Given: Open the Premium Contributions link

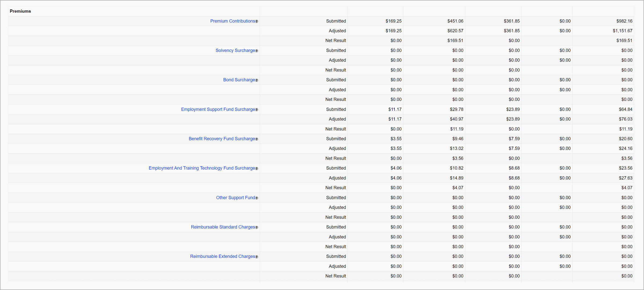Looking at the screenshot, I should pyautogui.click(x=232, y=21).
